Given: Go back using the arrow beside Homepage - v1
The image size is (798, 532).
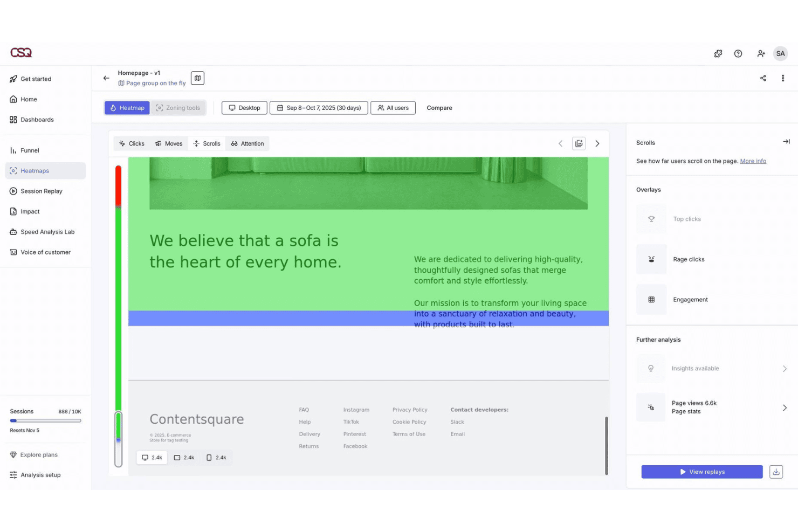Looking at the screenshot, I should (x=106, y=78).
